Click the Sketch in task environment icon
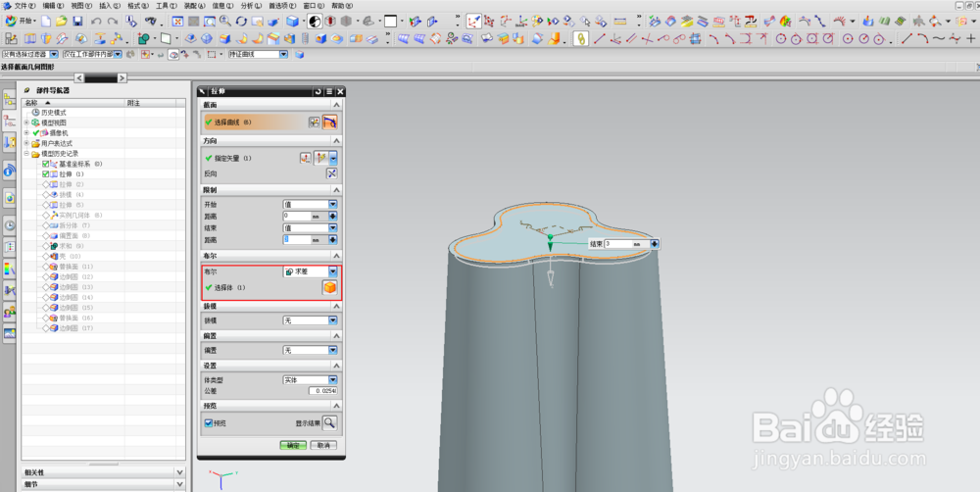The width and height of the screenshot is (980, 492). pos(11,39)
